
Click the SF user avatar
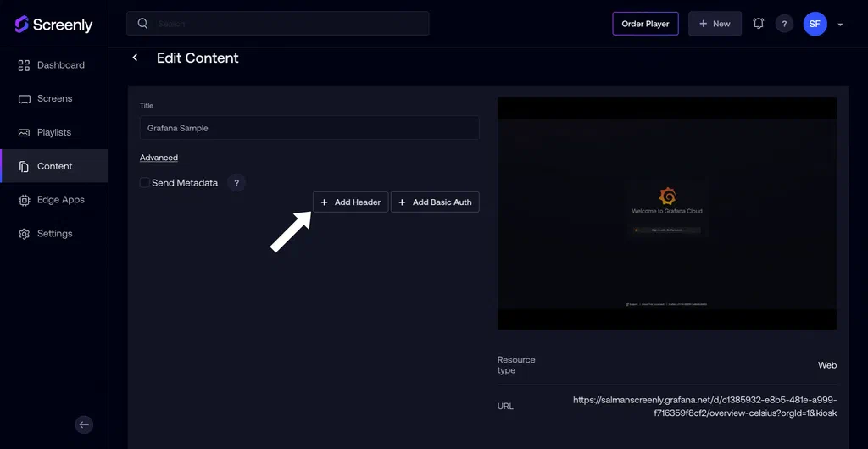point(815,24)
